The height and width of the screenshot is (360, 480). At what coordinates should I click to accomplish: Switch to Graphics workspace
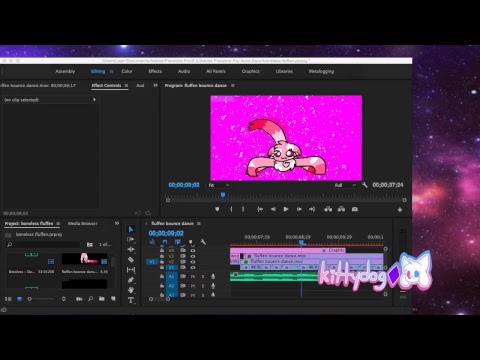pos(251,71)
